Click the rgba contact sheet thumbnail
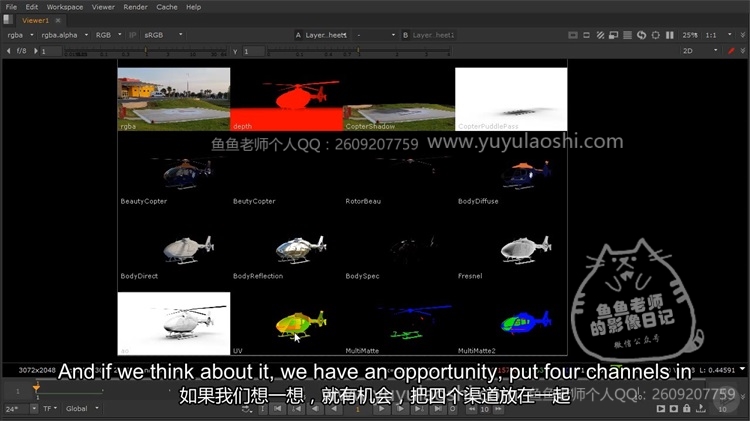Screen dimensions: 750x421 click(x=174, y=99)
